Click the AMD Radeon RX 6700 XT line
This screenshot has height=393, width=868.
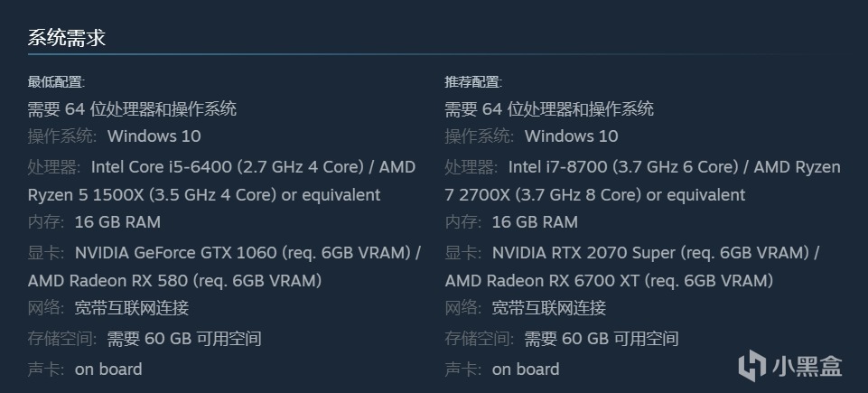609,281
